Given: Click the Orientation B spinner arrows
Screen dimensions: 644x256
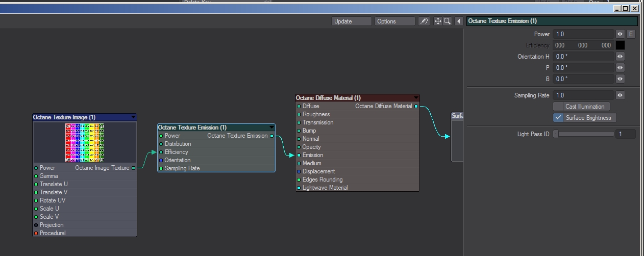Looking at the screenshot, I should [x=620, y=79].
